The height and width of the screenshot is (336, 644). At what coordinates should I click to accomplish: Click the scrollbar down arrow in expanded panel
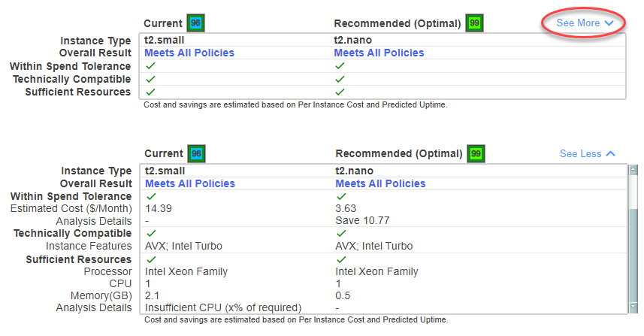[x=633, y=307]
